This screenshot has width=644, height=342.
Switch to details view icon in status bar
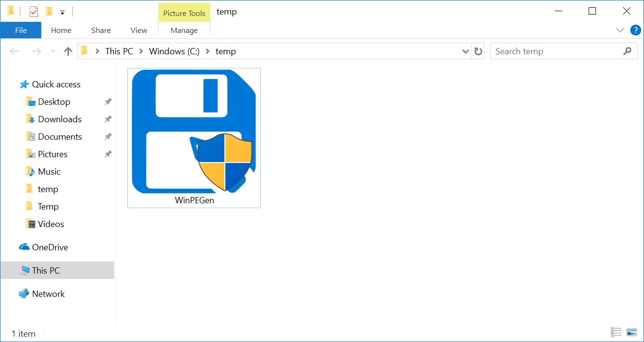coord(616,332)
